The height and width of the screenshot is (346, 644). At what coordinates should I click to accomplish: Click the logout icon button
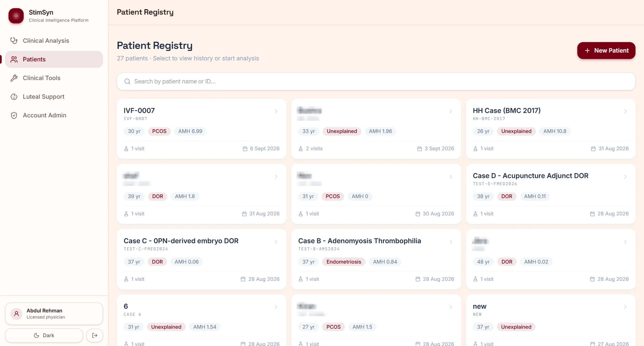pos(95,335)
